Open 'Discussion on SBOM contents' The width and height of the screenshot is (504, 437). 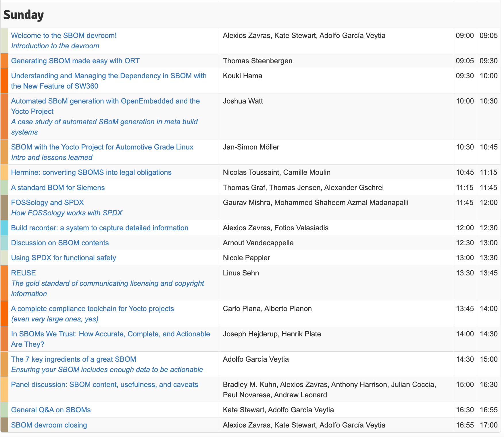pyautogui.click(x=60, y=243)
